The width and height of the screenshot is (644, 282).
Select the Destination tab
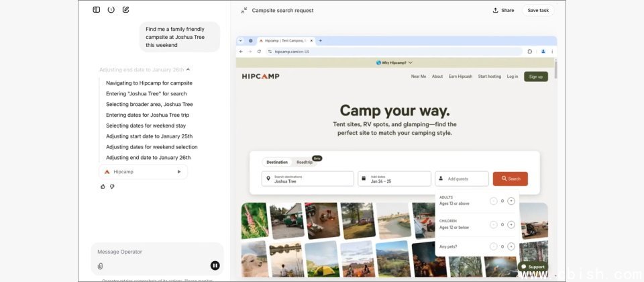(277, 162)
